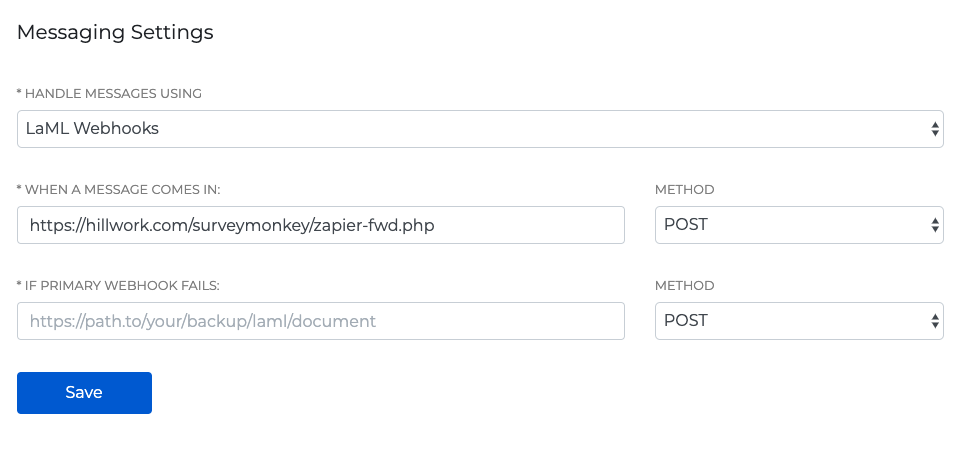
Task: Click the Handle Messages Using label
Action: pos(109,93)
